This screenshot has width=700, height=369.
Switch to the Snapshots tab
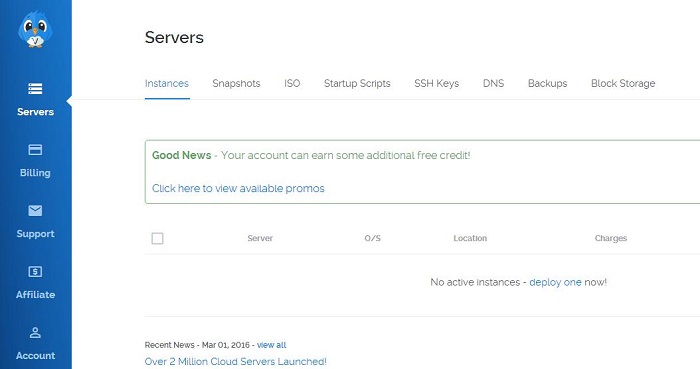click(236, 83)
